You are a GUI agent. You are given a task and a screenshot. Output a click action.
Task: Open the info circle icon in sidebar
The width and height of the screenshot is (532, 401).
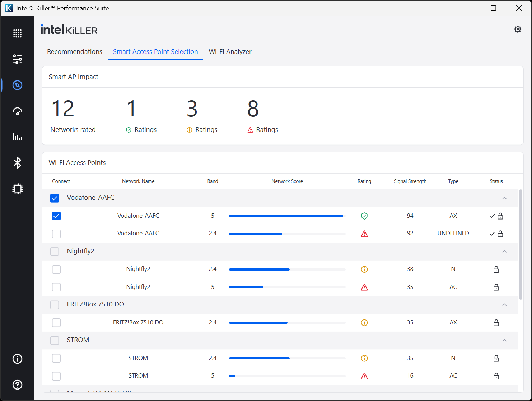pyautogui.click(x=17, y=359)
